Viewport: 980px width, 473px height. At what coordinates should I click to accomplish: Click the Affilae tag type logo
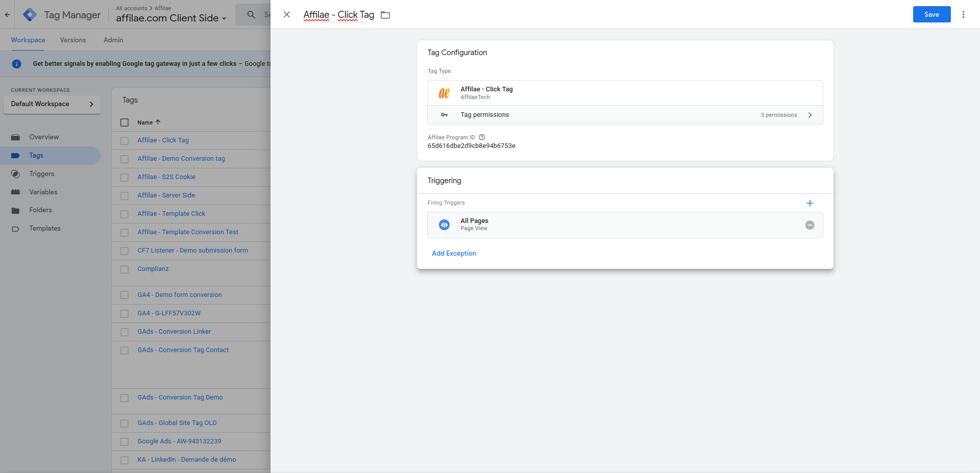point(444,93)
